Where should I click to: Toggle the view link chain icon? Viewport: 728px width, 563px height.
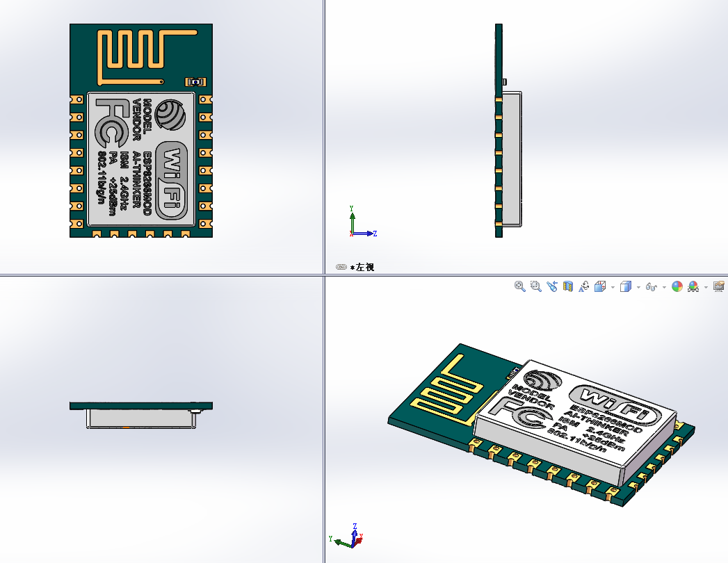click(x=340, y=266)
